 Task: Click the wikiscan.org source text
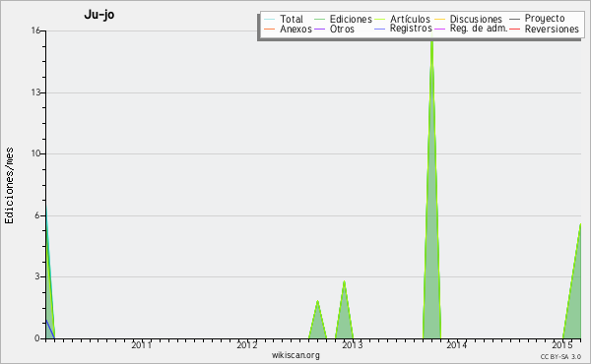295,355
